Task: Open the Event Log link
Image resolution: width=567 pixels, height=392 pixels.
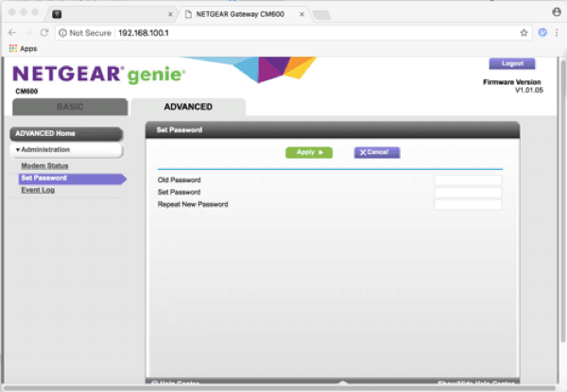Action: pos(38,190)
